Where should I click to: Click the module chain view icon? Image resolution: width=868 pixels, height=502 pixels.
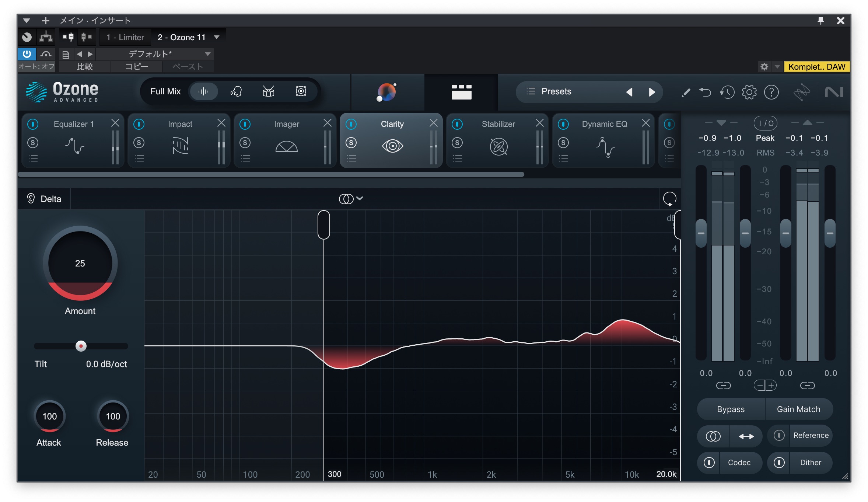[x=461, y=92]
